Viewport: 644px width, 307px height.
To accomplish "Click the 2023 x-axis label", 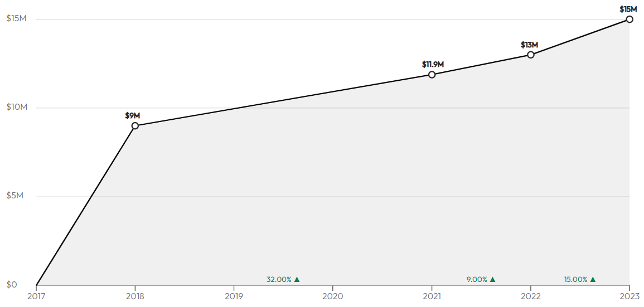I will click(629, 296).
